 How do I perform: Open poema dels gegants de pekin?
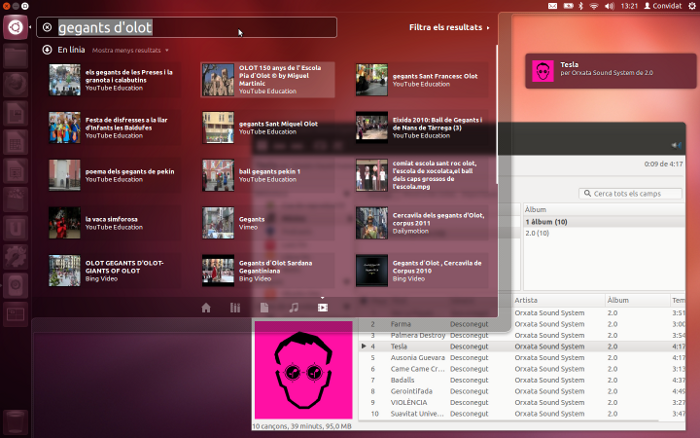click(x=115, y=175)
